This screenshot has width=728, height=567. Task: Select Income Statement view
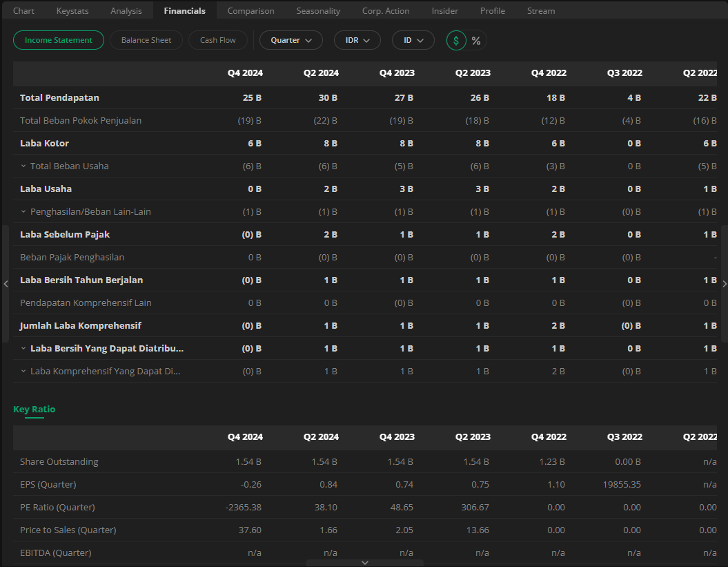(x=59, y=40)
